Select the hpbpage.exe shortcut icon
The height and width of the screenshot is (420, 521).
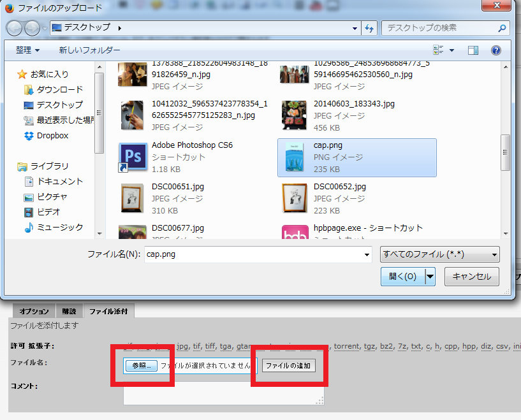point(295,234)
